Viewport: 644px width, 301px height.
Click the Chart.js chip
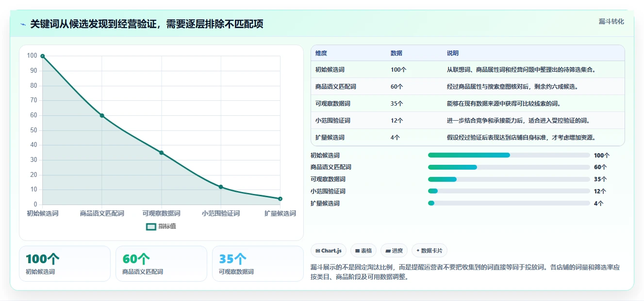[329, 251]
